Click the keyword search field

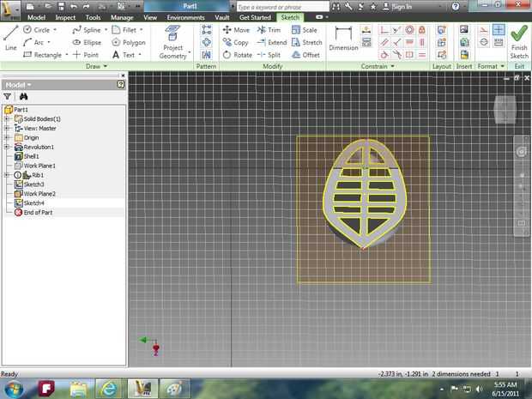tap(282, 7)
